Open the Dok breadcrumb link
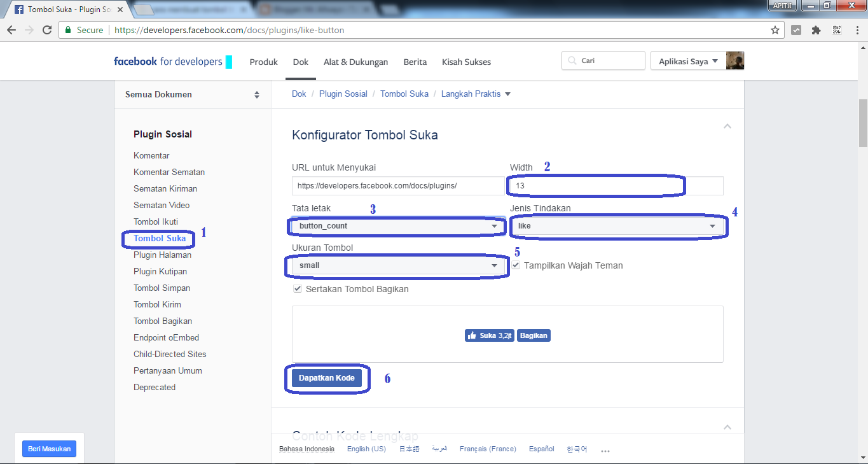 click(299, 94)
